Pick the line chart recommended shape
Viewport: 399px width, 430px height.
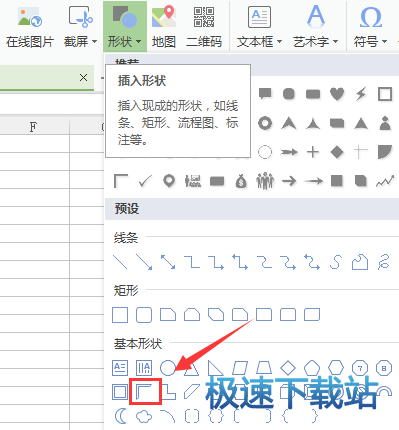point(385,181)
